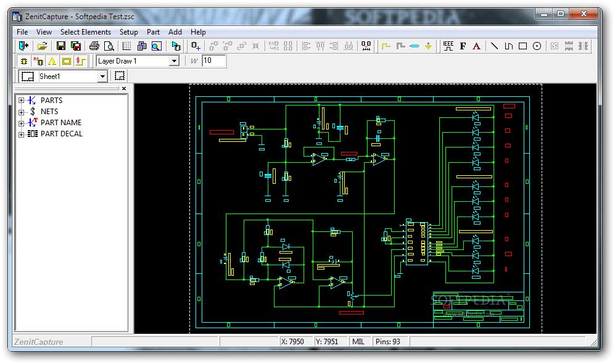Select the ground symbol tool
Viewport: 615px width, 364px height.
tap(428, 46)
